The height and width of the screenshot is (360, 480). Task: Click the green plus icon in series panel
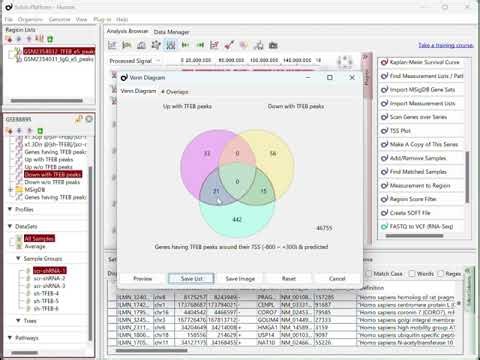click(x=40, y=131)
